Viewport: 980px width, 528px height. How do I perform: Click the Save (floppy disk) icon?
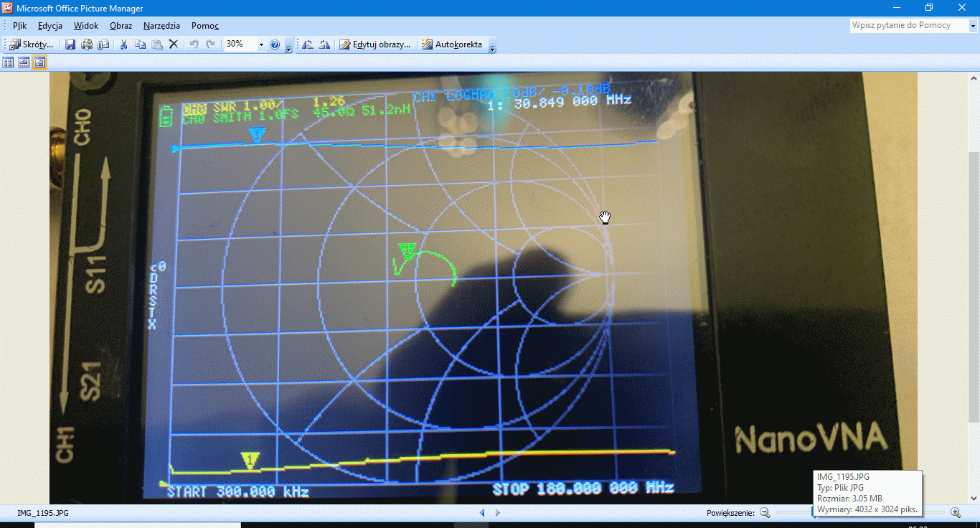(x=70, y=44)
